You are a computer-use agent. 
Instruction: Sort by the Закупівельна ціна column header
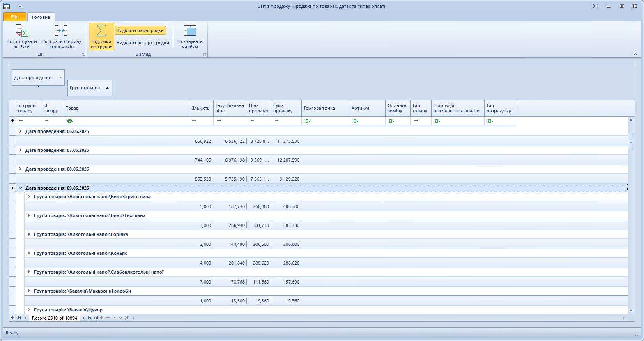[x=230, y=108]
